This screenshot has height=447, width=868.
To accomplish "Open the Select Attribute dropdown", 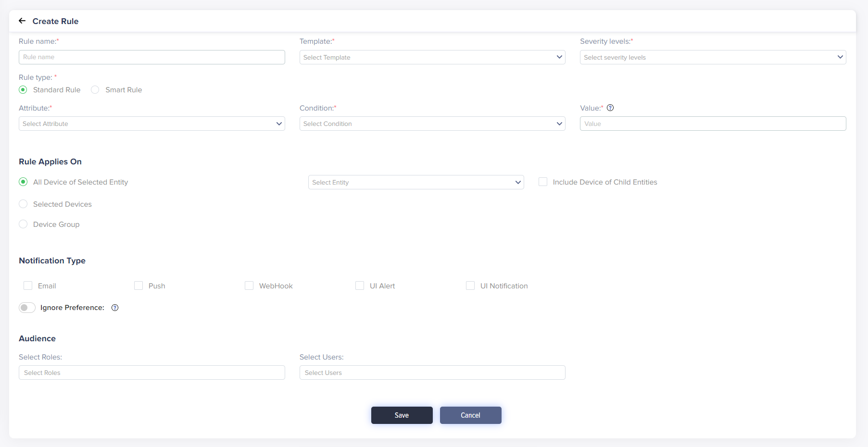I will tap(152, 124).
